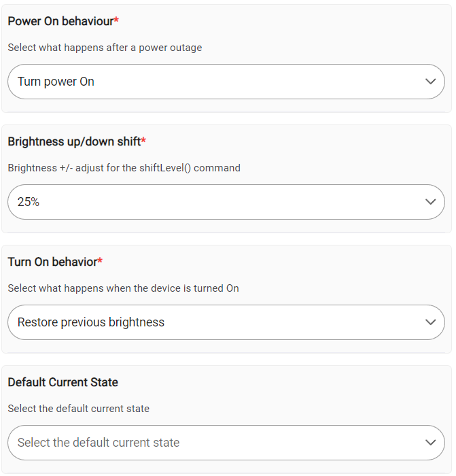Click the chevron arrow in Turn On behavior dropdown
This screenshot has width=456, height=476.
tap(429, 322)
